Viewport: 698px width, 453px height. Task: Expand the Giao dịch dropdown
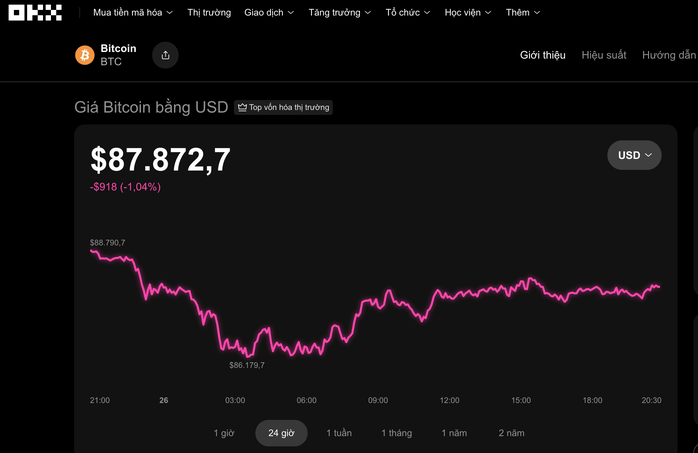pos(269,13)
